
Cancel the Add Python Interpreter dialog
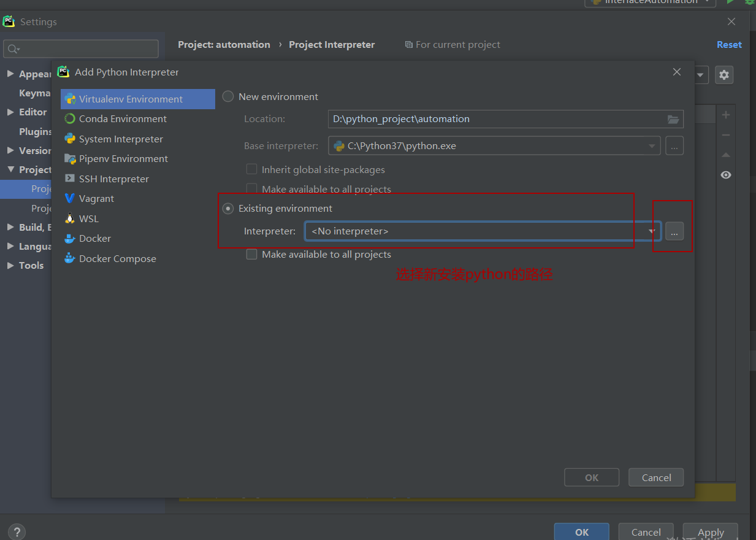[x=655, y=477]
